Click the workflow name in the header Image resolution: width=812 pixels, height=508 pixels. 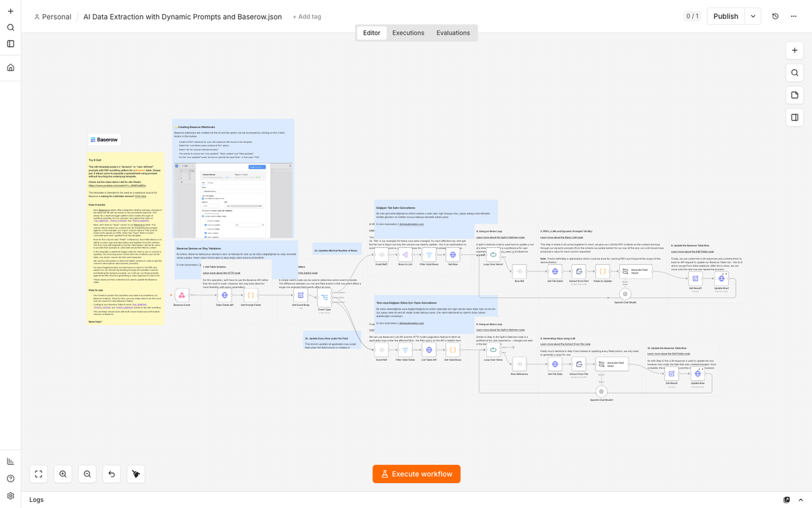pos(183,16)
